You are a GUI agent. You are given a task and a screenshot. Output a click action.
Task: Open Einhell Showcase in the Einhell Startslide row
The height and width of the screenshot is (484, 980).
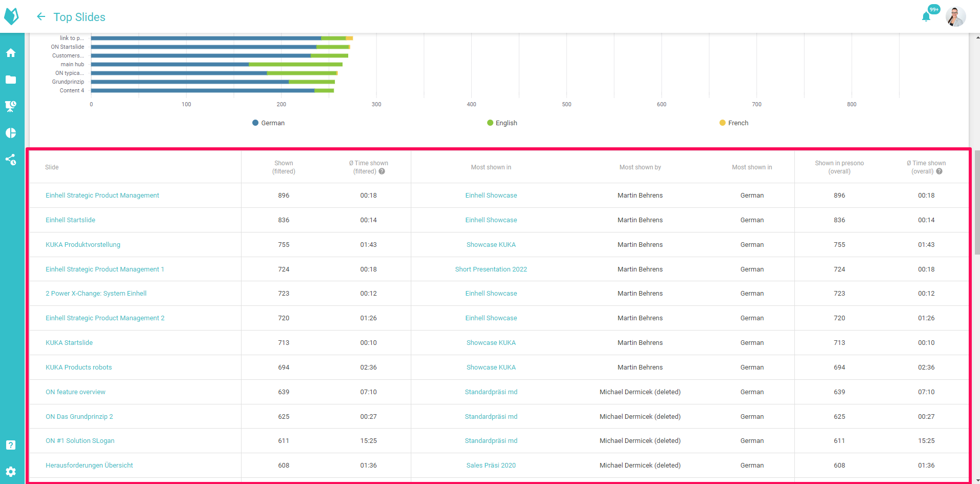(491, 220)
